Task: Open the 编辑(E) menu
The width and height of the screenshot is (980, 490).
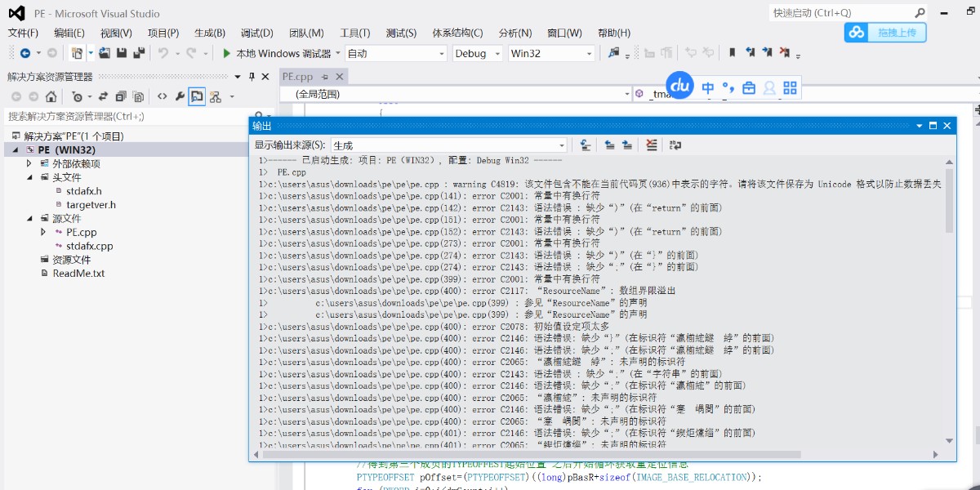Action: tap(69, 33)
